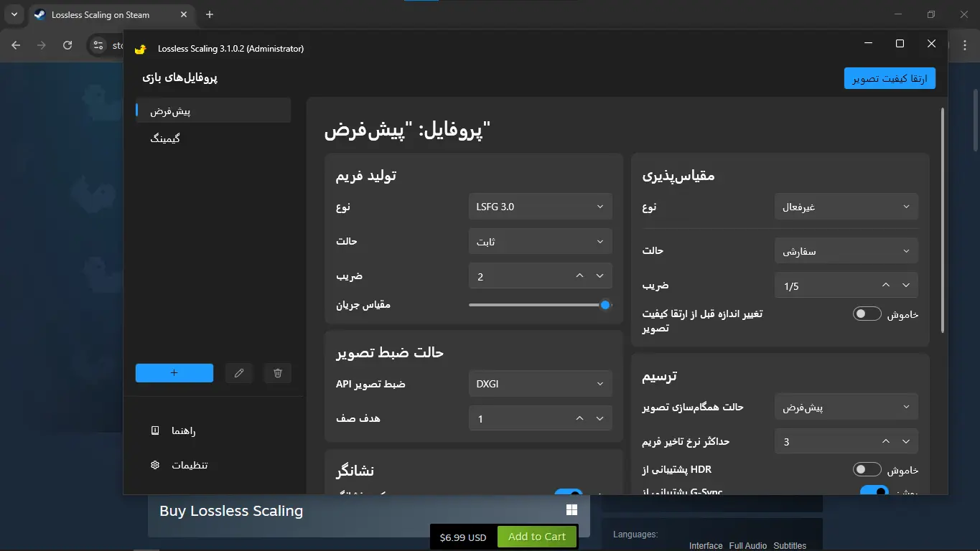Select the گیمینگ profile in list
Image resolution: width=980 pixels, height=551 pixels.
click(213, 138)
